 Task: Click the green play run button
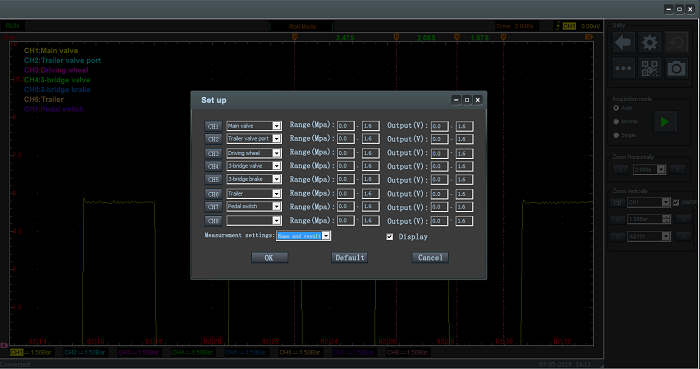point(665,122)
